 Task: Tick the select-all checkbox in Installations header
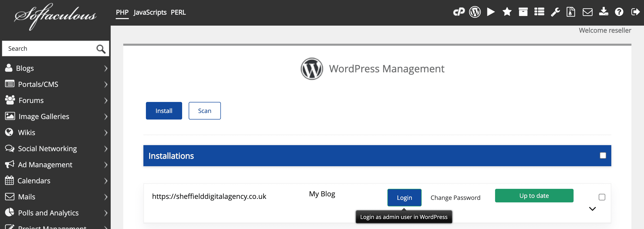(x=603, y=156)
